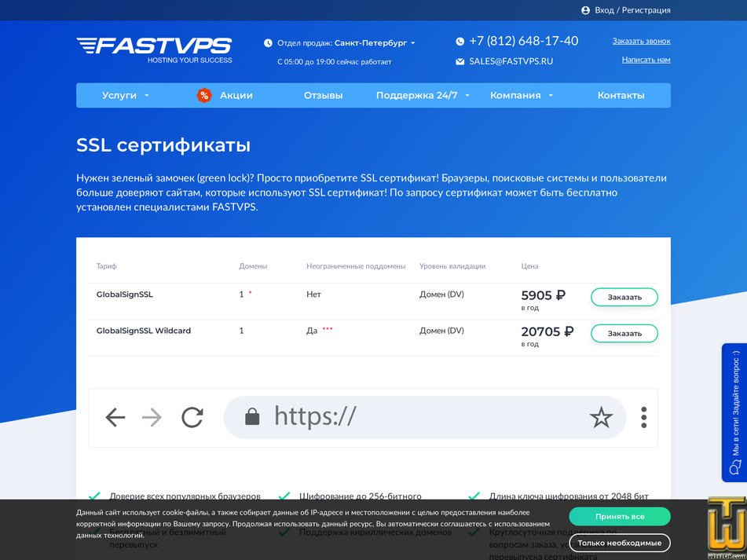Open the Компания menu
Viewport: 747px width, 560px height.
(x=515, y=95)
